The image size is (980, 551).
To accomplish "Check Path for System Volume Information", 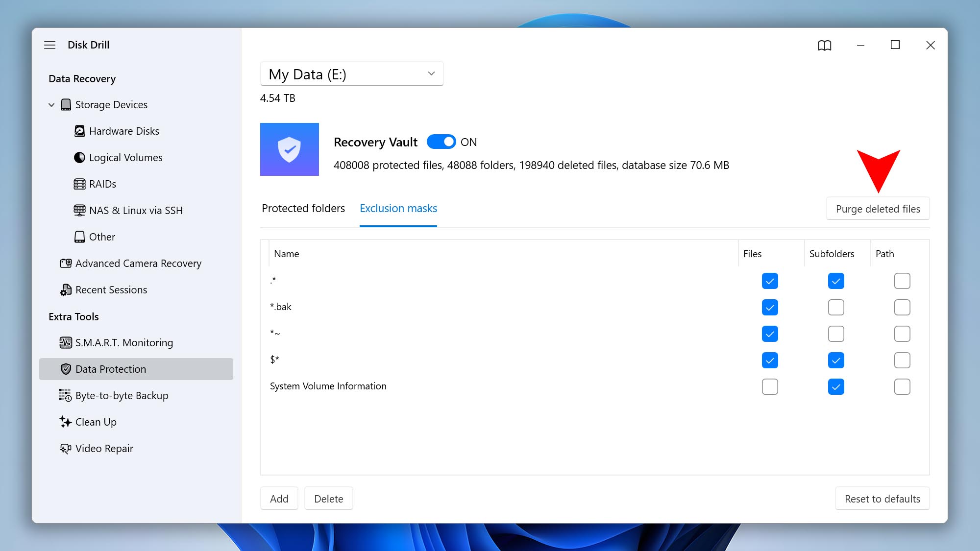I will click(x=902, y=387).
